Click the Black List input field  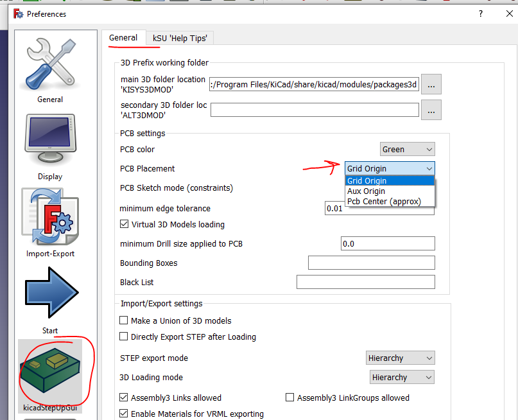[366, 282]
